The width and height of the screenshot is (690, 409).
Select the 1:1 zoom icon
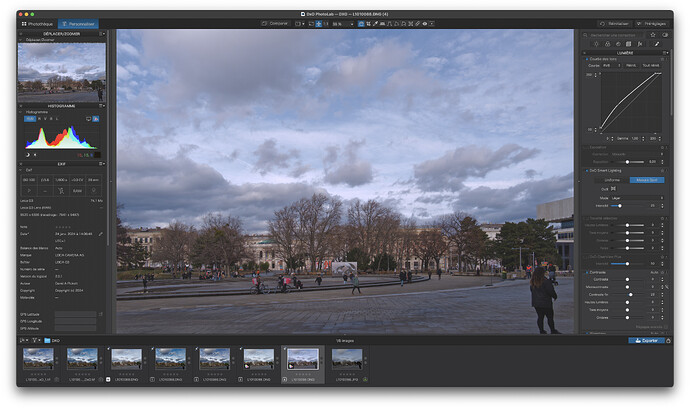pyautogui.click(x=326, y=24)
